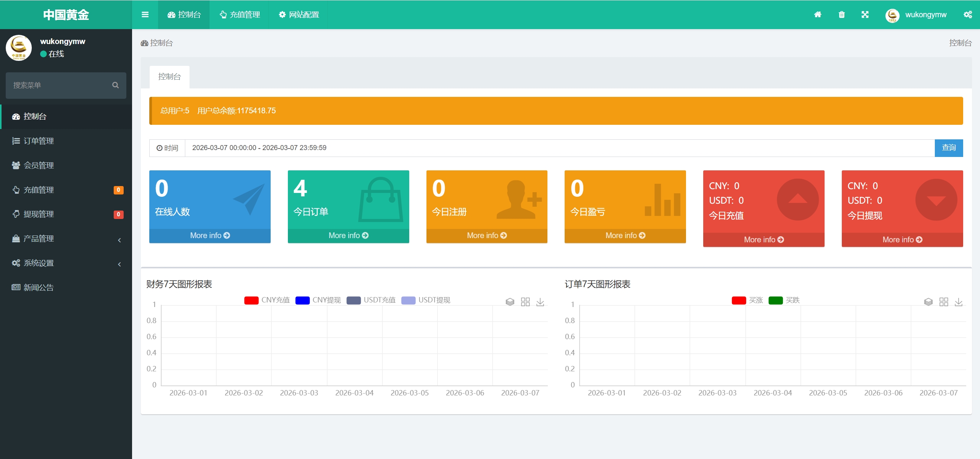Switch 财务 chart view with grid icon

coord(525,302)
